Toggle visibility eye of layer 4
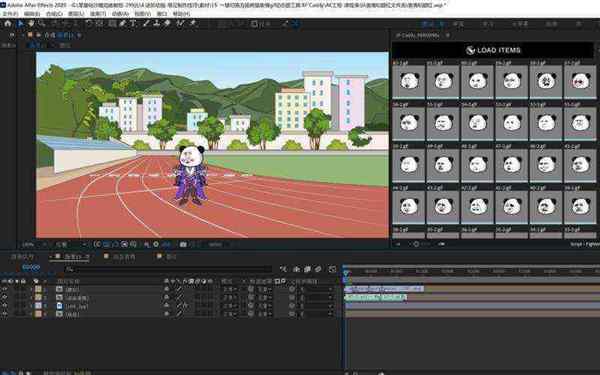The image size is (600, 375). [5, 314]
